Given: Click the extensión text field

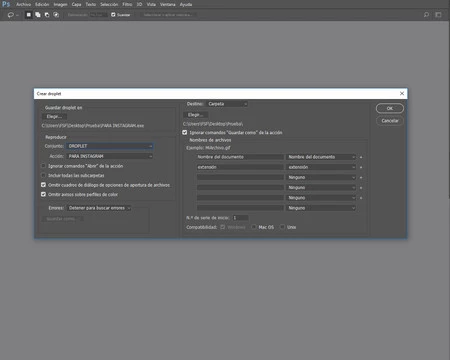Looking at the screenshot, I should coord(240,167).
